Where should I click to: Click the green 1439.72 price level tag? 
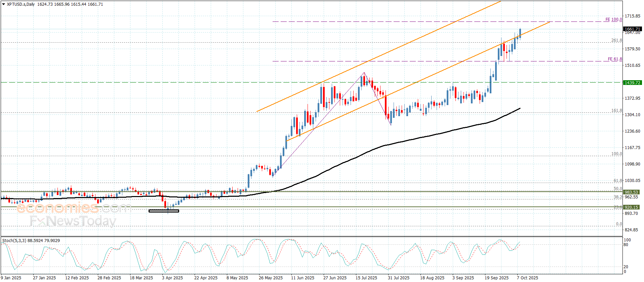click(632, 83)
